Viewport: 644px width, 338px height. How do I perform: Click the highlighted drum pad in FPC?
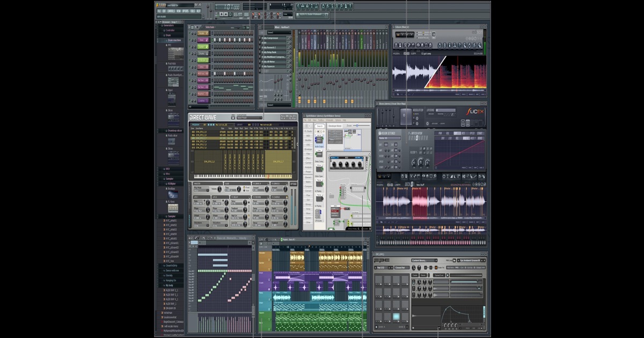tap(396, 317)
